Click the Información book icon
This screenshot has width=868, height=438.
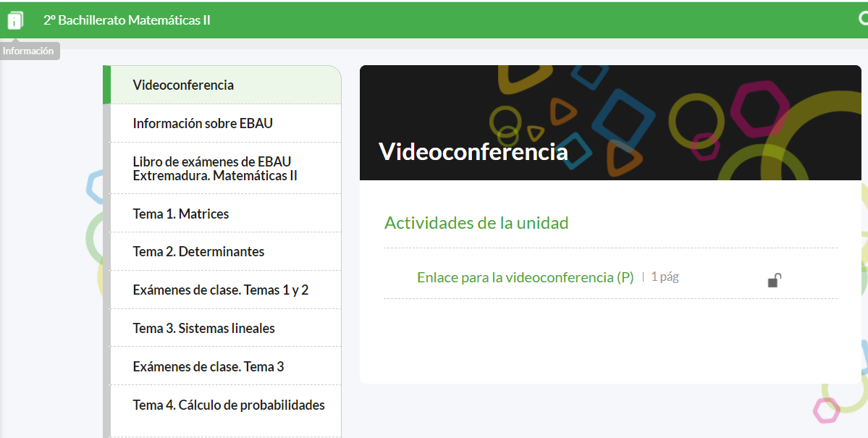pyautogui.click(x=15, y=20)
